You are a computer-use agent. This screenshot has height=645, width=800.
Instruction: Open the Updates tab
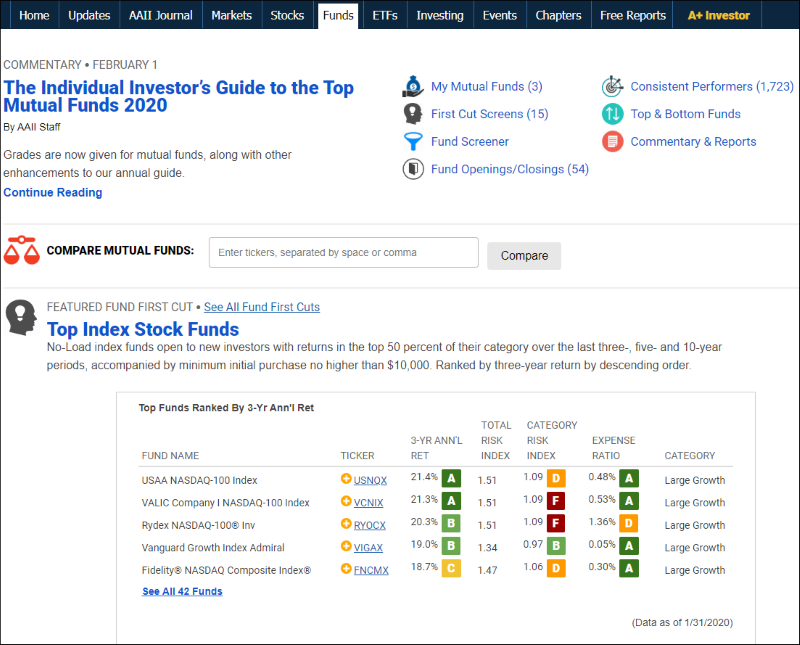[x=89, y=15]
